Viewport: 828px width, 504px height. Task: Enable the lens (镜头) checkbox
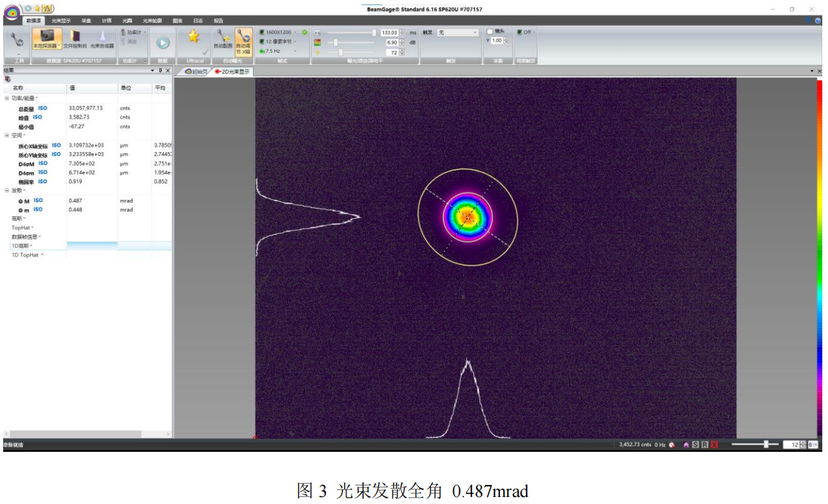(490, 32)
